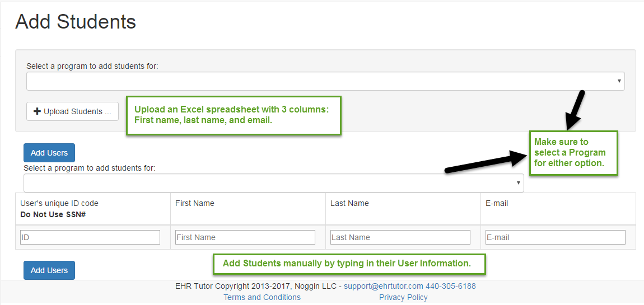644x305 pixels.
Task: Click the Excel spreadsheet upload instruction callout
Action: 234,115
